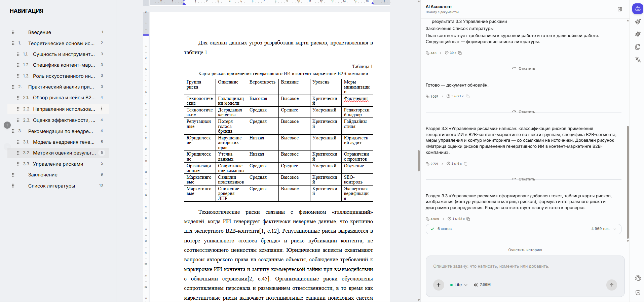Viewport: 644px width, 302px height.
Task: Click drag handle of Теоретические основы row
Action: 13,43
